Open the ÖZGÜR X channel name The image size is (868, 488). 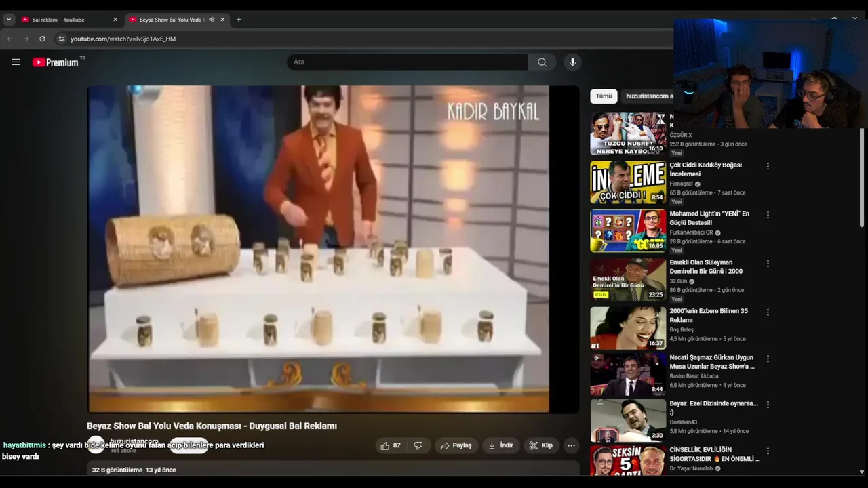coord(681,136)
